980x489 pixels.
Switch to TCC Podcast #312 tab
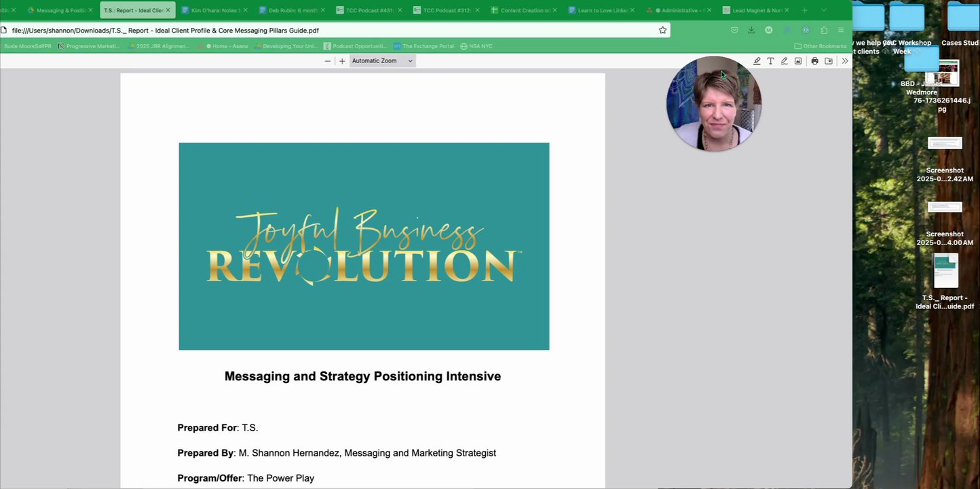[447, 10]
